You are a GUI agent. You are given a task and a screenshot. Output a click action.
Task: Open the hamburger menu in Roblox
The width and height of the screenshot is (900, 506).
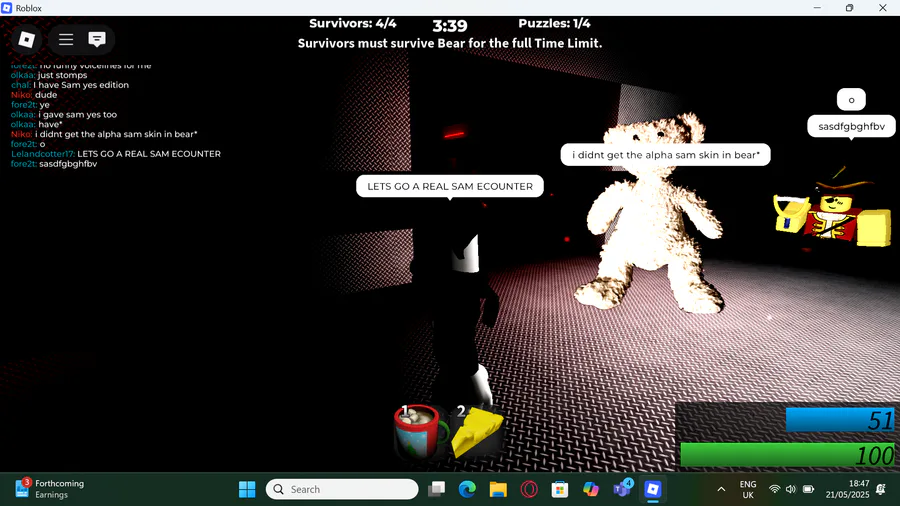coord(66,39)
